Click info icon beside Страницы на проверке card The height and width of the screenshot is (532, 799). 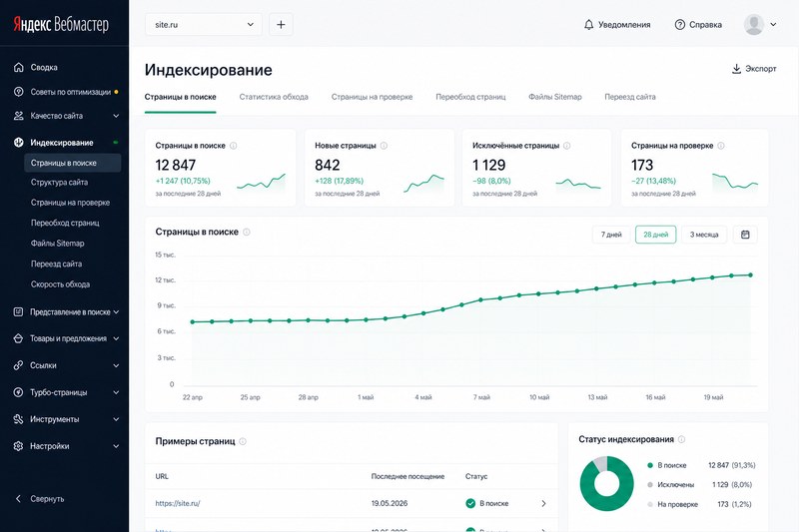pos(721,146)
